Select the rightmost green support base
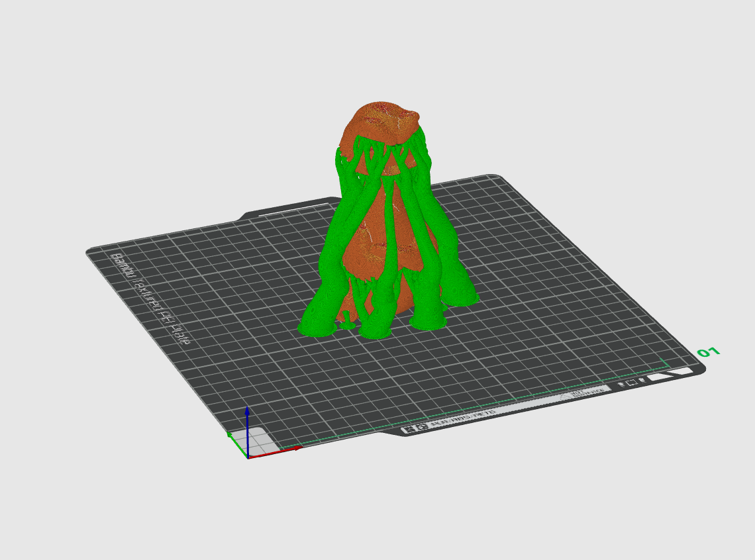The image size is (755, 560). [459, 299]
